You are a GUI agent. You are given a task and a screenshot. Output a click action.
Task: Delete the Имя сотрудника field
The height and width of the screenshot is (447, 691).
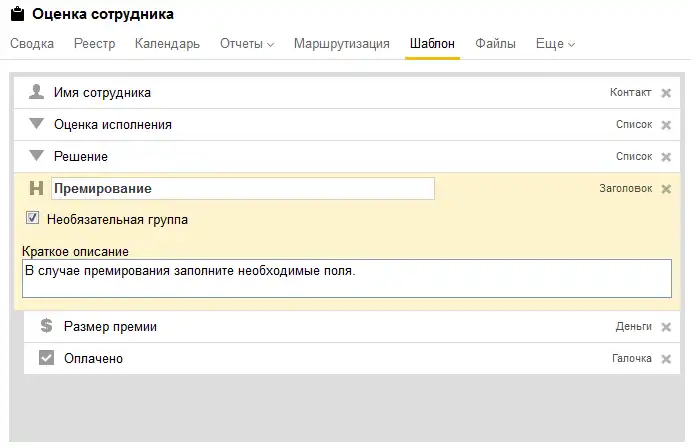pos(666,93)
